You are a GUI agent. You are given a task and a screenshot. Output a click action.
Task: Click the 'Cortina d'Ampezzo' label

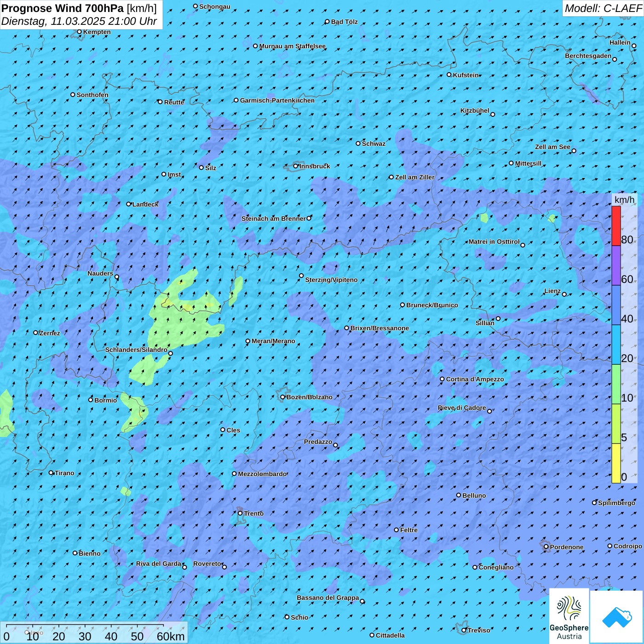pyautogui.click(x=475, y=379)
